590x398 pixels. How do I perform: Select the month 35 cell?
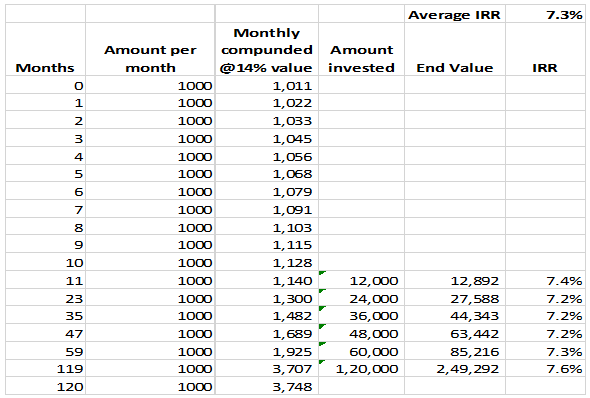pyautogui.click(x=46, y=315)
